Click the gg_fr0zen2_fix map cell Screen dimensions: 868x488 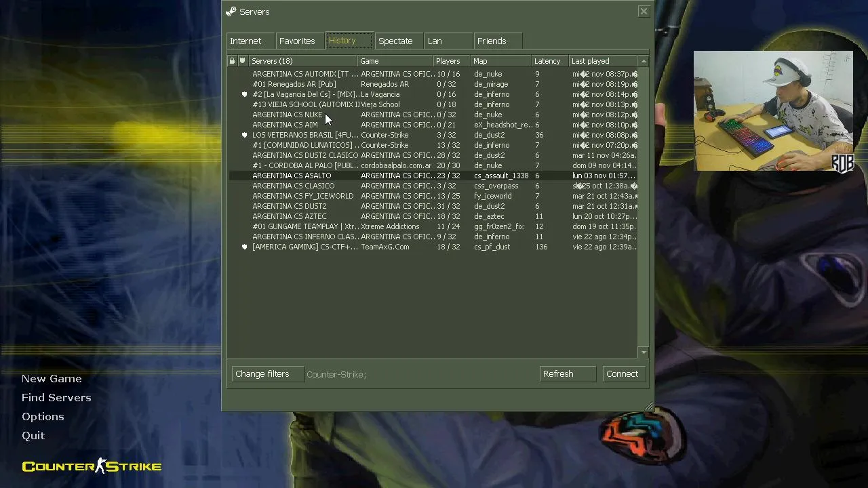pos(499,226)
